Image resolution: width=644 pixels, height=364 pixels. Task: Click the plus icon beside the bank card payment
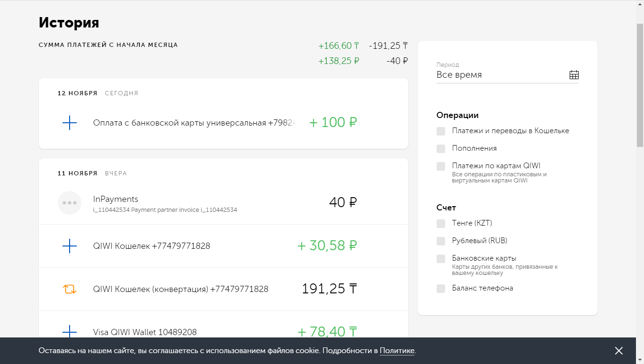click(x=70, y=123)
